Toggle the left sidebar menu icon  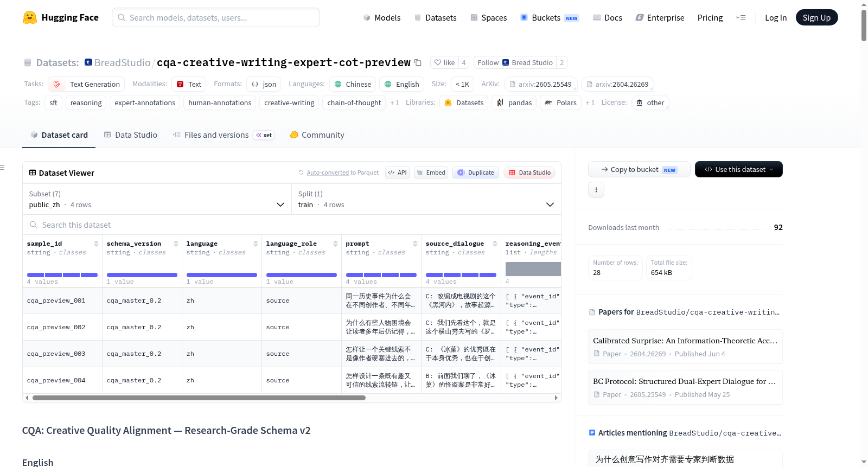point(2,168)
